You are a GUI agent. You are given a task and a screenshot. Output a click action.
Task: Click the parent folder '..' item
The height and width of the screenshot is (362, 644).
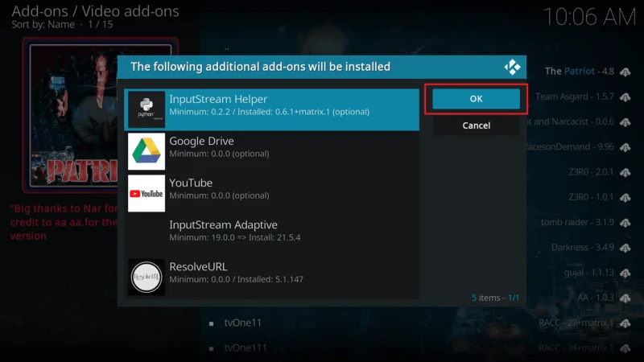click(x=227, y=48)
